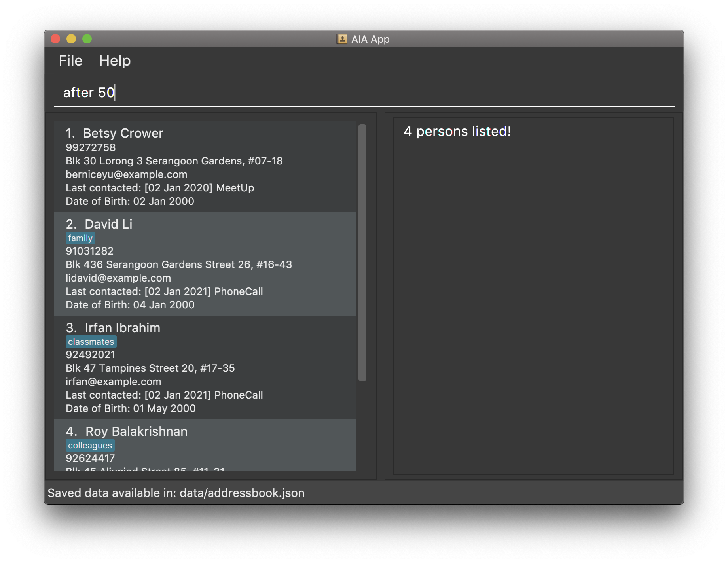Click the email irfan@example.com

(x=114, y=382)
